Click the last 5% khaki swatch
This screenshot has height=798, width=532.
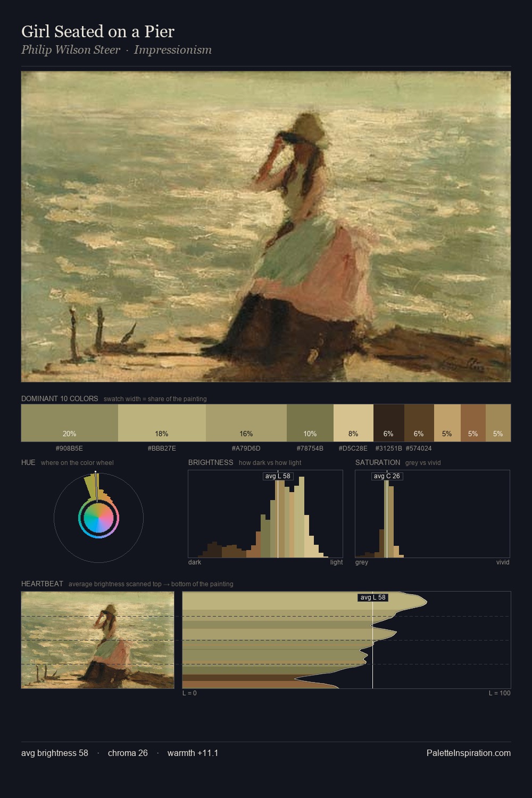(x=498, y=423)
